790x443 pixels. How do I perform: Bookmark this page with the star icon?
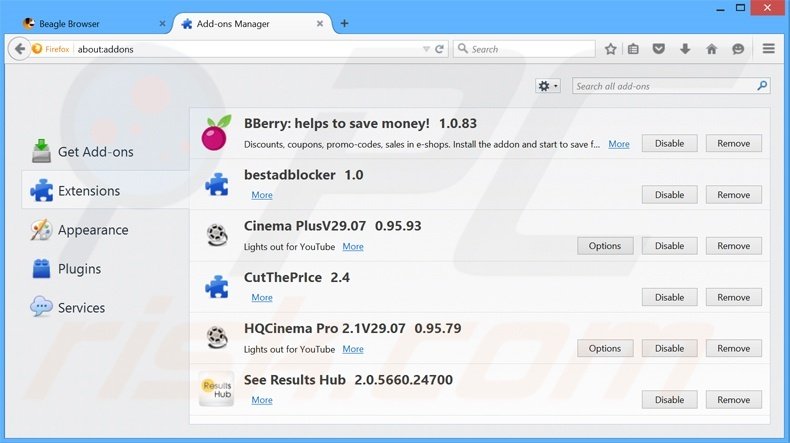click(x=611, y=49)
